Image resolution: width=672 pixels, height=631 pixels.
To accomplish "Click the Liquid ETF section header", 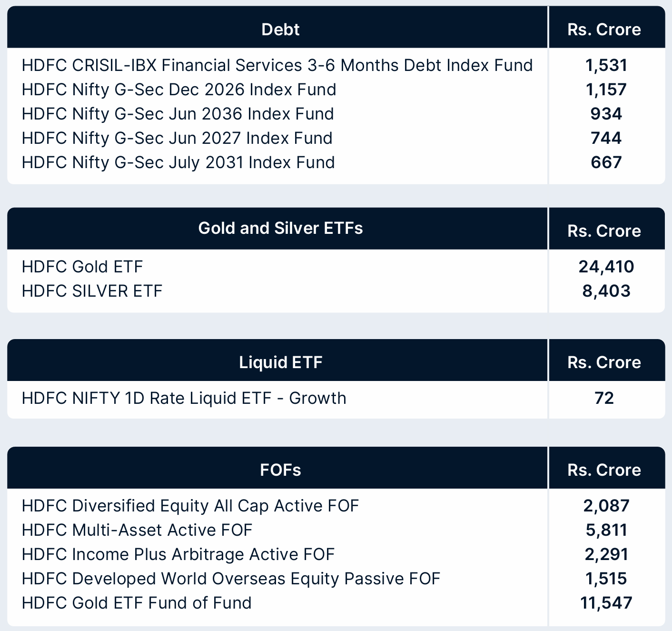I will pos(280,362).
